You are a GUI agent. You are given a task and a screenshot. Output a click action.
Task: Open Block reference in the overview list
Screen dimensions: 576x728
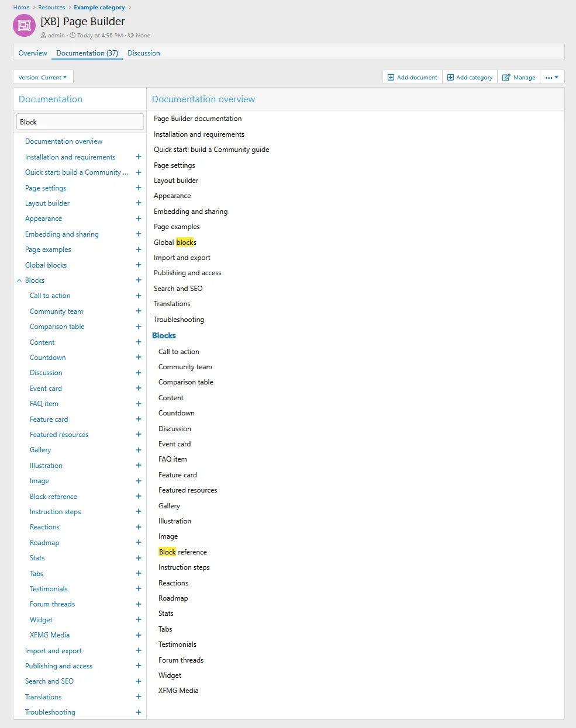[182, 552]
